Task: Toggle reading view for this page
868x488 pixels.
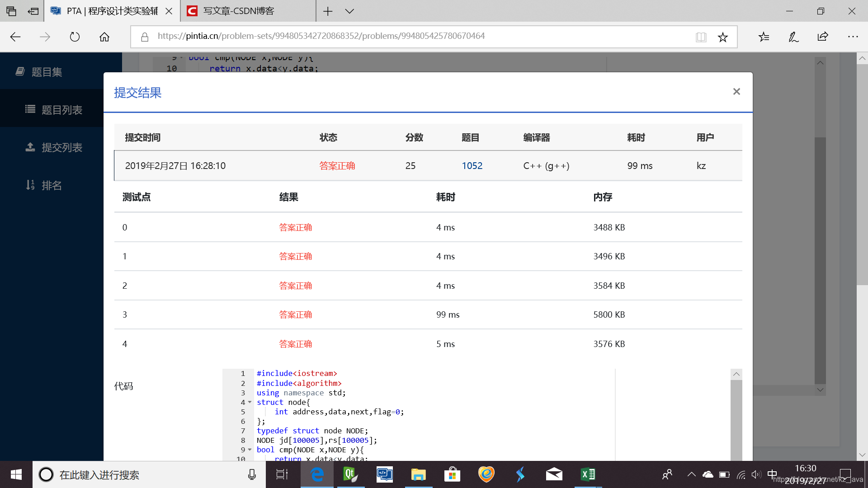Action: [701, 37]
